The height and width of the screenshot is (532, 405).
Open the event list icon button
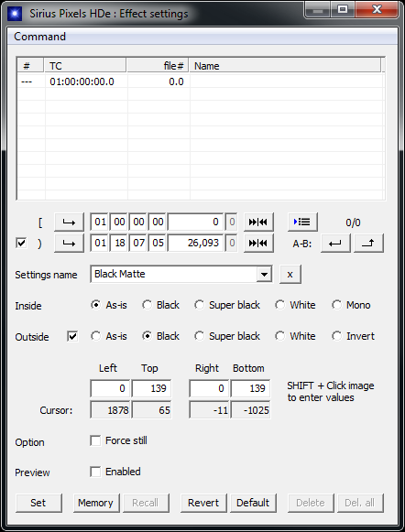[x=302, y=223]
